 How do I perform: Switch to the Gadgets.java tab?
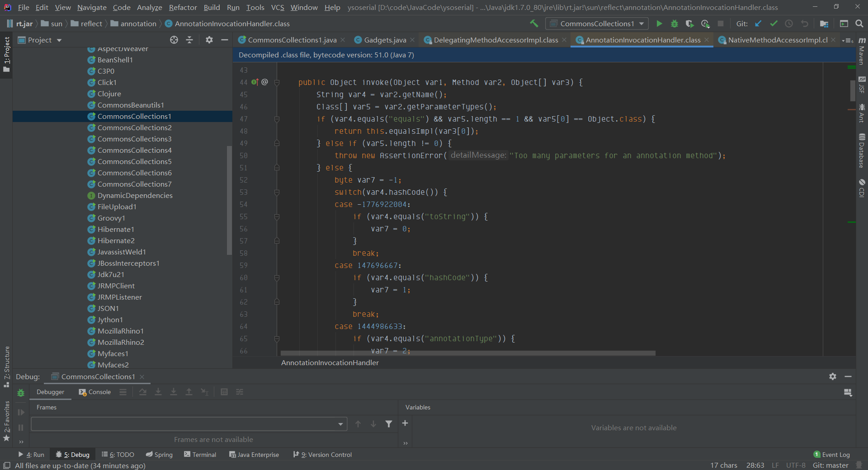pos(385,40)
